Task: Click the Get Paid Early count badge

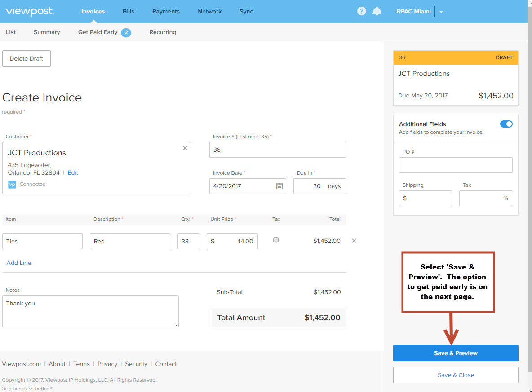Action: (126, 32)
